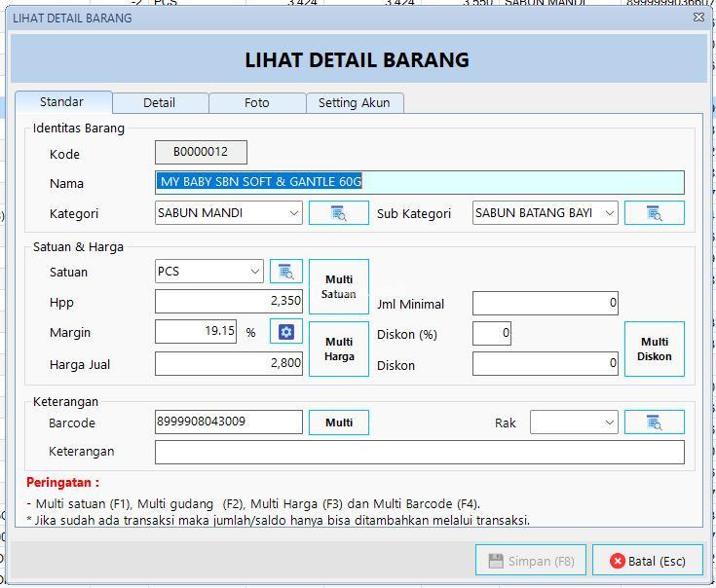Switch to the Foto tab
This screenshot has width=716, height=588.
coord(257,103)
